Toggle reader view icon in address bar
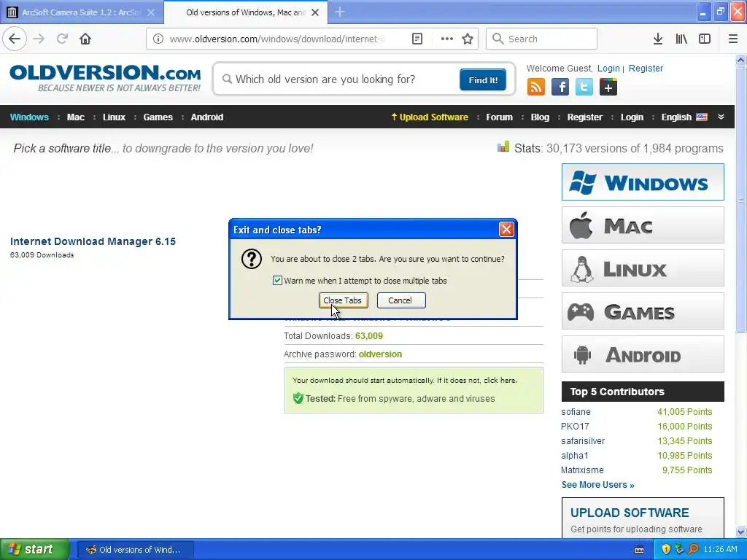Viewport: 747px width, 560px height. pos(417,39)
